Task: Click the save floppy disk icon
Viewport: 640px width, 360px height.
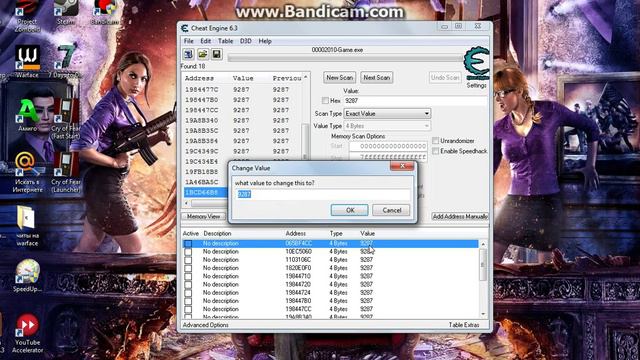Action: pyautogui.click(x=216, y=54)
